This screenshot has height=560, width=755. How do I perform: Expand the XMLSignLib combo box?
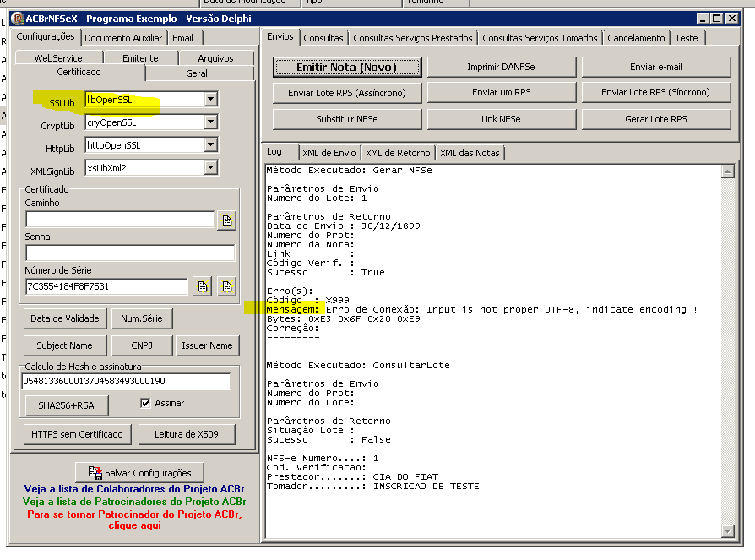(210, 167)
